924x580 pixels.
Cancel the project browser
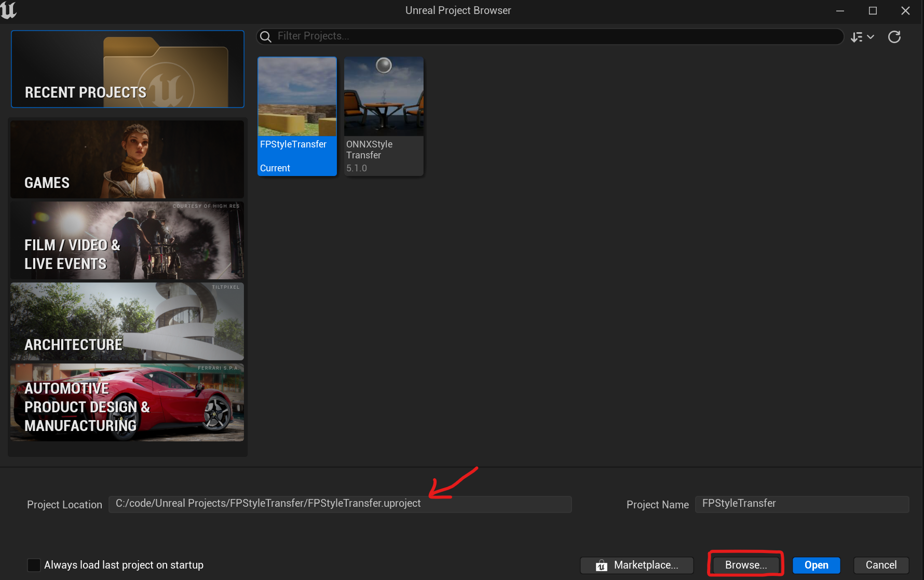coord(881,565)
